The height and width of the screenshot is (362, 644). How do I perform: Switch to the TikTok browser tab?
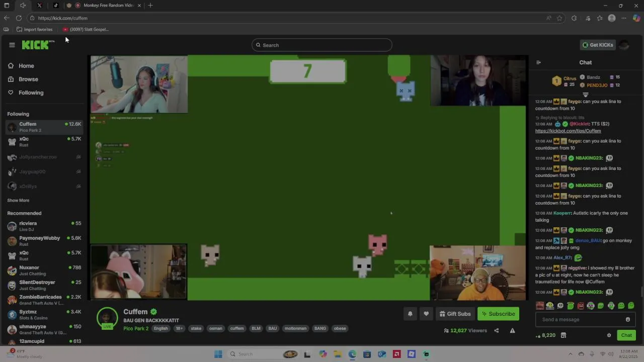coord(55,5)
